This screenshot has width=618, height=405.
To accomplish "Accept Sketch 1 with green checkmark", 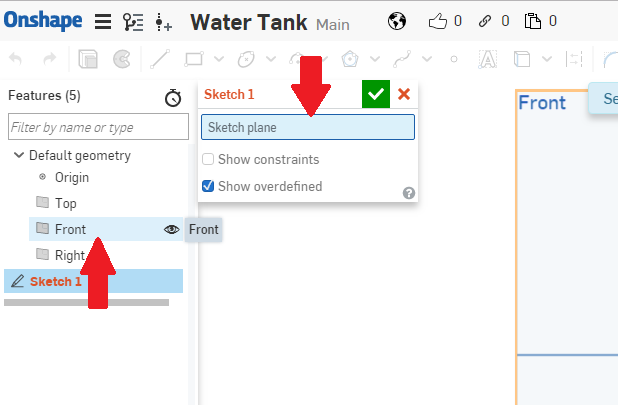I will [x=376, y=94].
